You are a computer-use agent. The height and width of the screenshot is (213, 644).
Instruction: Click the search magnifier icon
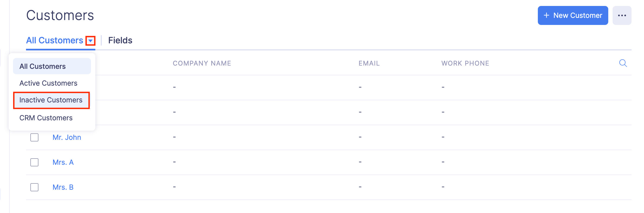[623, 63]
